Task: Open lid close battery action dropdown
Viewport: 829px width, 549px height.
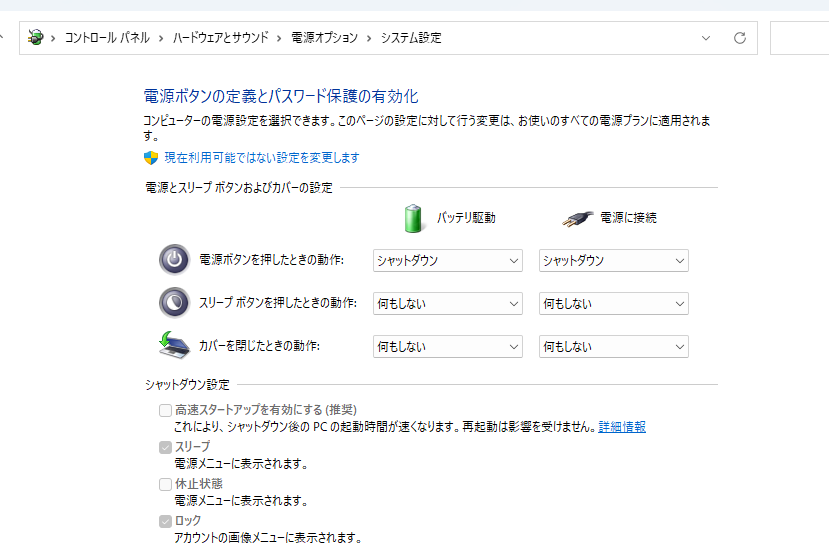Action: coord(448,346)
